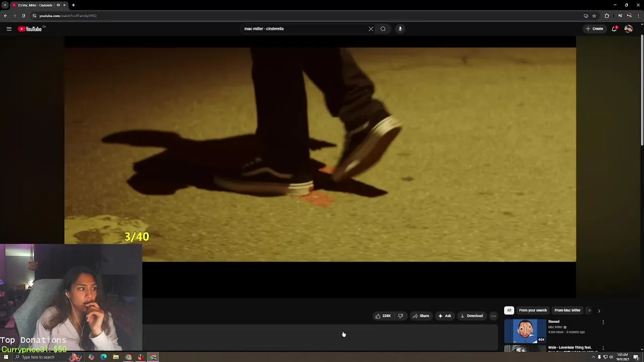The width and height of the screenshot is (644, 362).
Task: Clear the search box with X
Action: tap(371, 29)
